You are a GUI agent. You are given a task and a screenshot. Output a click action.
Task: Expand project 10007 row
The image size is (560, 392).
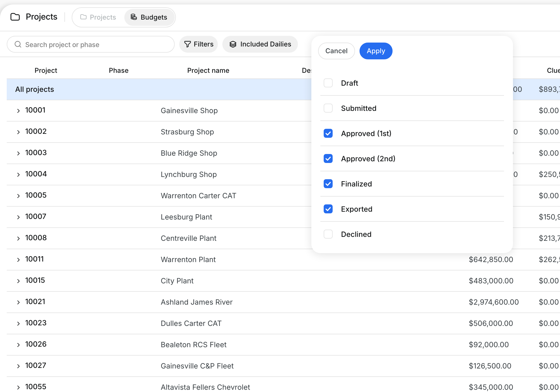pos(18,217)
